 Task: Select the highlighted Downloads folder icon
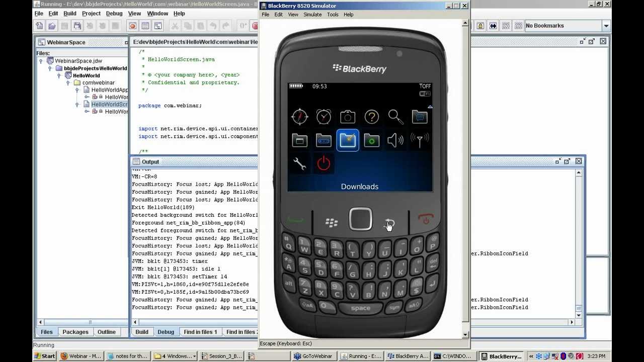pos(348,140)
